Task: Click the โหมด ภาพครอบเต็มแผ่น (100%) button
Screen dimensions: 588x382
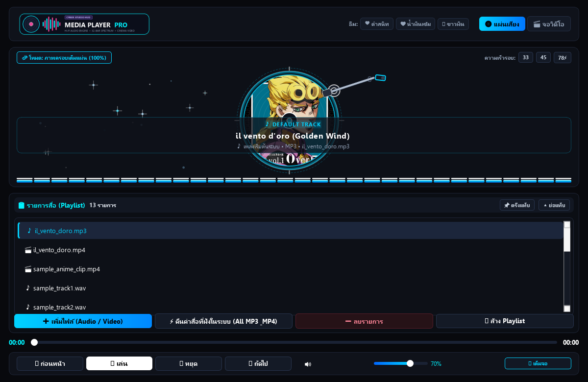Action: click(x=64, y=58)
